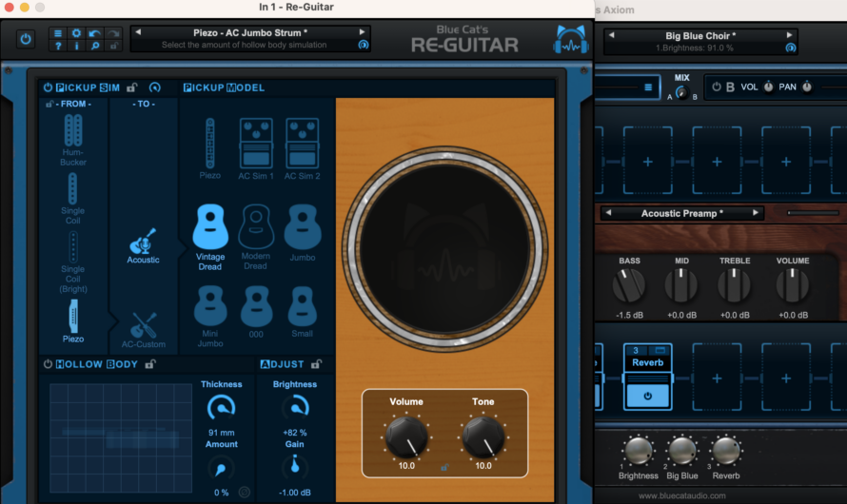Image resolution: width=847 pixels, height=504 pixels.
Task: Open the Re-Guitar main menu icon
Action: point(58,33)
